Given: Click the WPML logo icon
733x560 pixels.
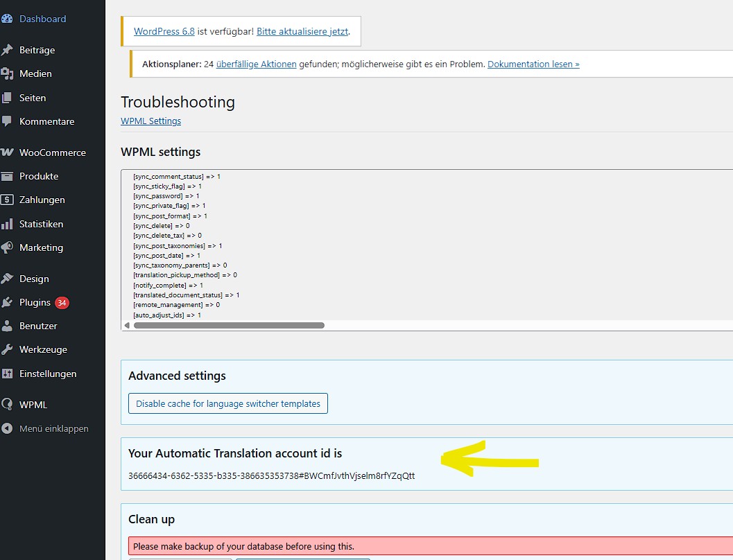Looking at the screenshot, I should [x=7, y=405].
